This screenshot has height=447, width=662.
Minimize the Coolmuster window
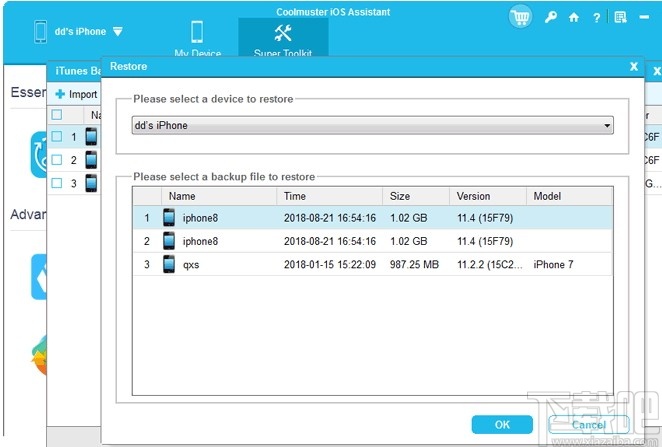click(x=644, y=17)
